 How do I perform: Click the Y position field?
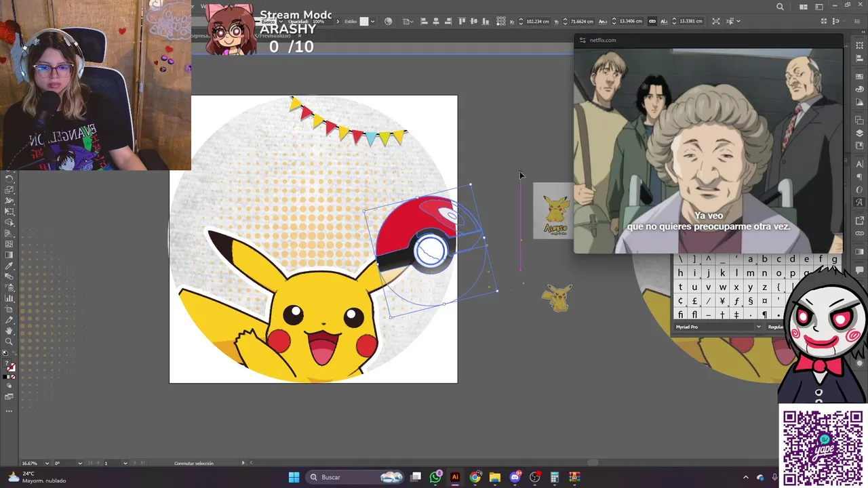coord(582,21)
